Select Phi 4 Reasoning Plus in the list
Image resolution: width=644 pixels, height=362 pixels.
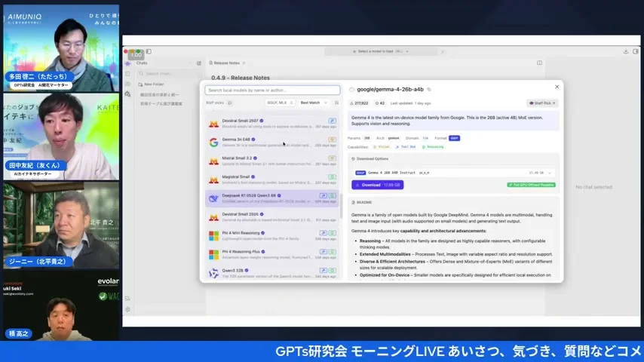[x=271, y=254]
